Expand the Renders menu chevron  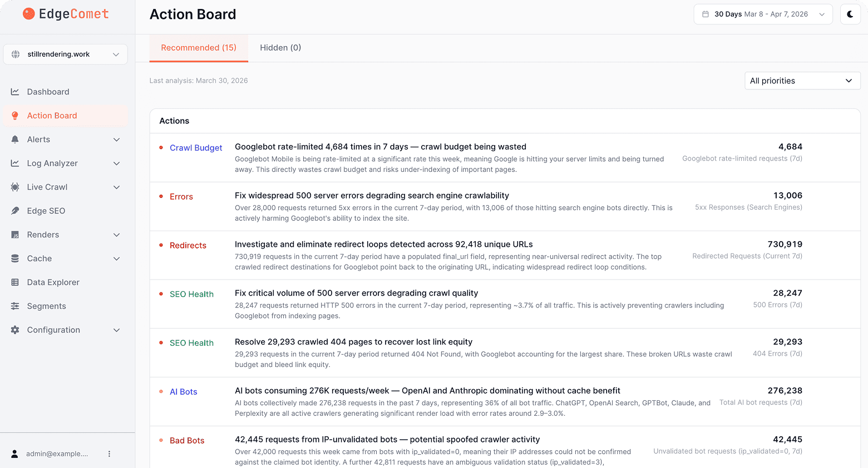click(117, 235)
